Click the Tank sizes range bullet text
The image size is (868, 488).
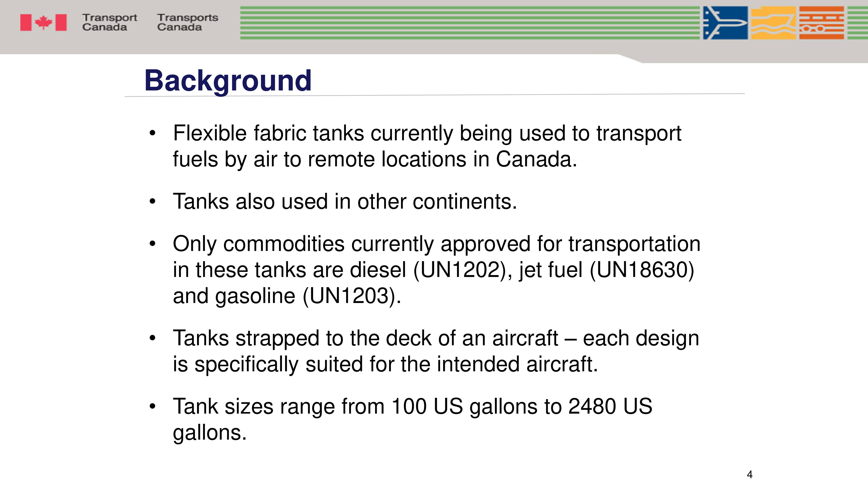point(413,419)
